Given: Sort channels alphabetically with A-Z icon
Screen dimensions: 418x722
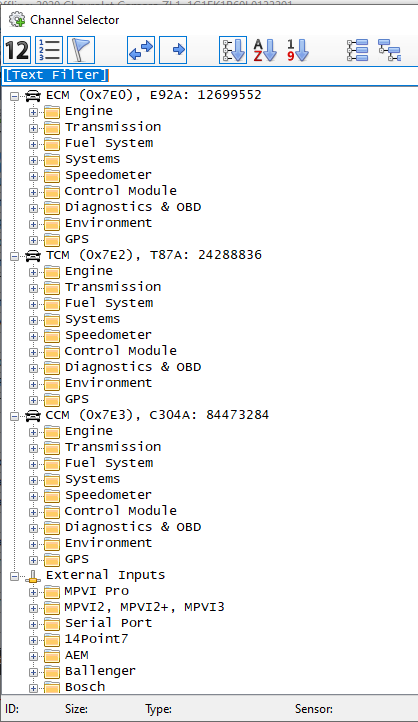Looking at the screenshot, I should [x=265, y=50].
